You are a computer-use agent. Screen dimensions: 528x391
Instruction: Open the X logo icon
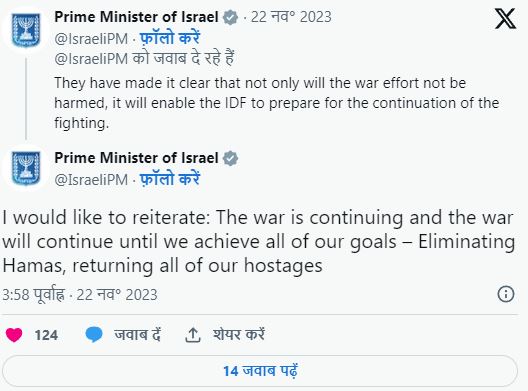(505, 19)
